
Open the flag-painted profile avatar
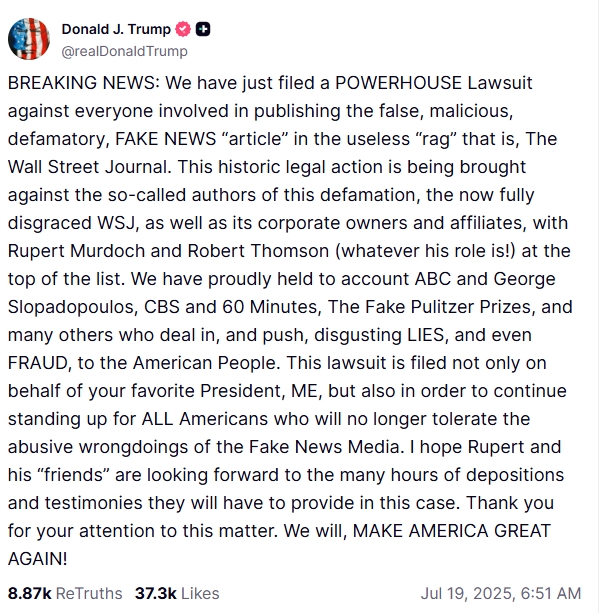[x=29, y=39]
